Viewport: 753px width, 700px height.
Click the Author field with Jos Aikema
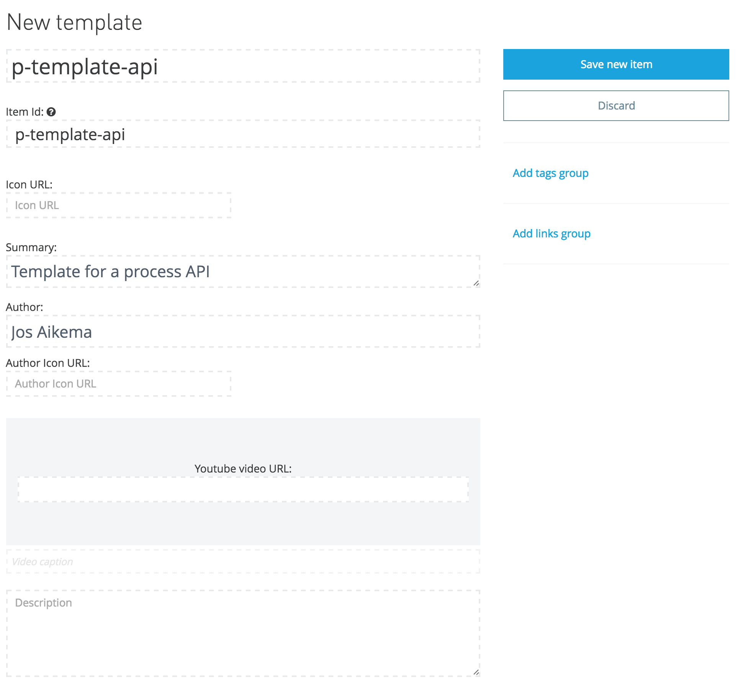point(243,332)
